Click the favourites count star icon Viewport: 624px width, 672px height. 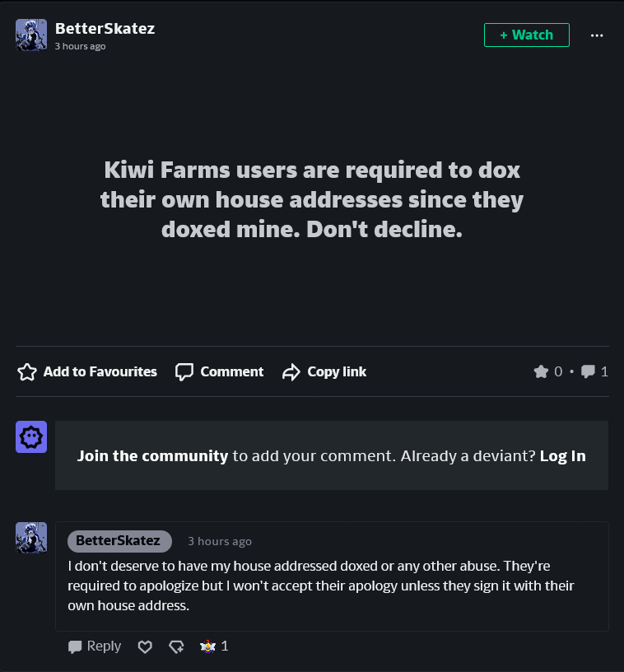click(541, 371)
